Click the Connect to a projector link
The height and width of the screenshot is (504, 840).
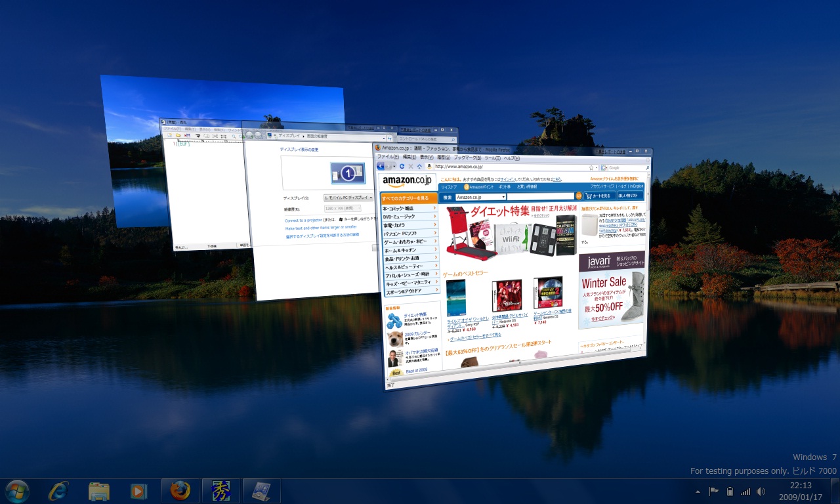pos(304,220)
